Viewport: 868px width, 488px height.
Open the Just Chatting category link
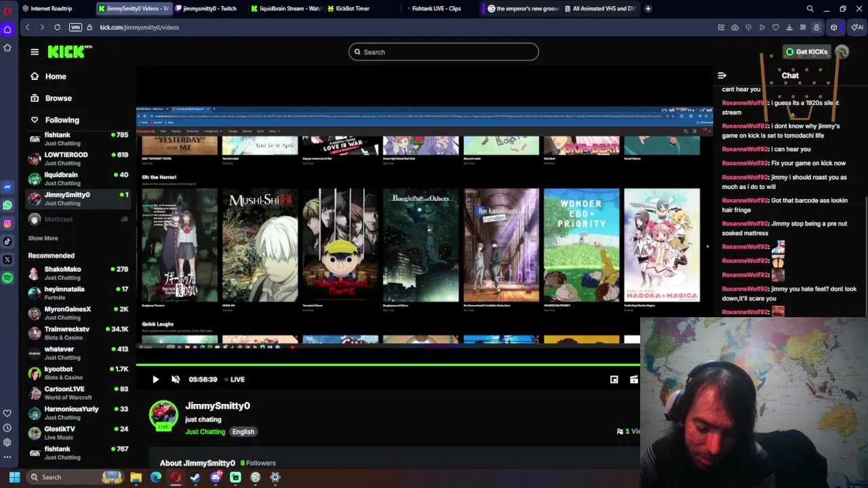(x=205, y=432)
